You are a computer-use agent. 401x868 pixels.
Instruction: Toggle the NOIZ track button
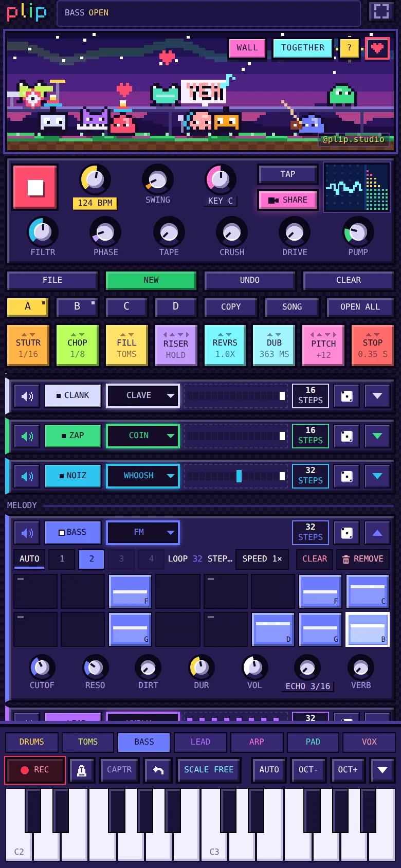click(x=72, y=476)
